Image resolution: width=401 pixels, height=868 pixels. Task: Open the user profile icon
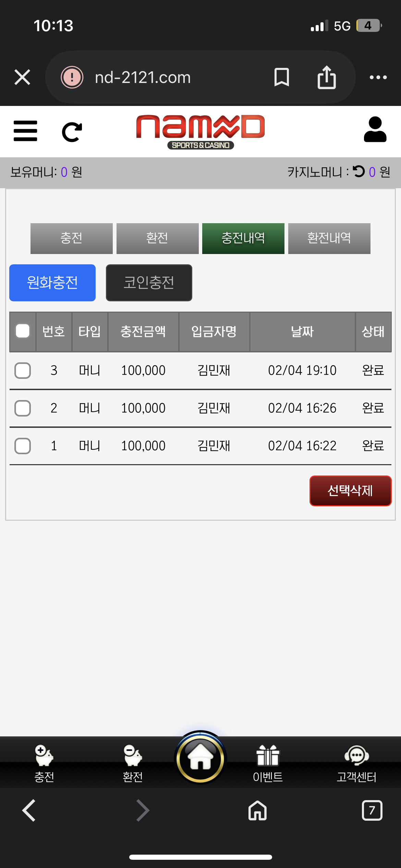coord(375,130)
